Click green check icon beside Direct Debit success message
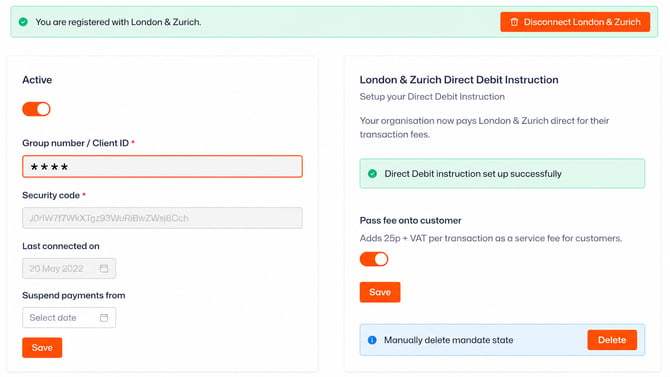 (373, 174)
